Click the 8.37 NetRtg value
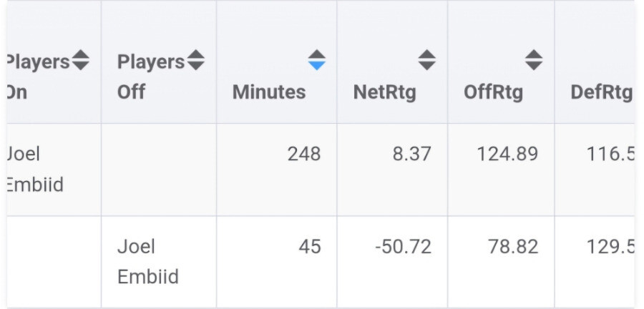This screenshot has height=309, width=644. (411, 154)
